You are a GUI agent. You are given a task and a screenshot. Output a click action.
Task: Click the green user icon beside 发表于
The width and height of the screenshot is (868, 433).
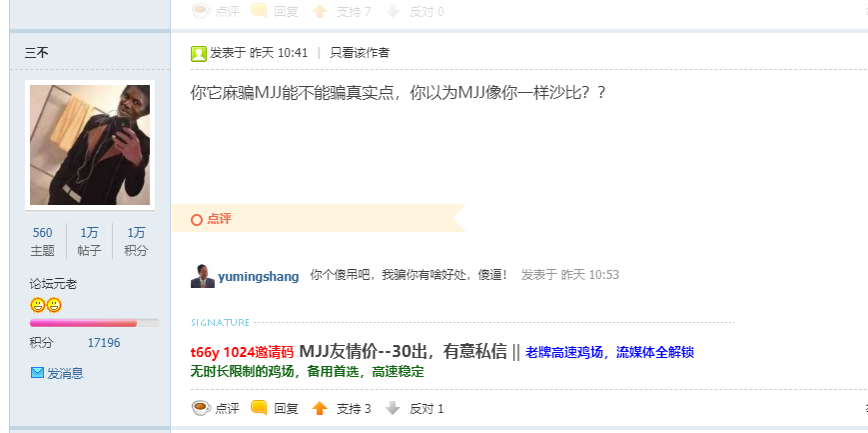click(198, 53)
